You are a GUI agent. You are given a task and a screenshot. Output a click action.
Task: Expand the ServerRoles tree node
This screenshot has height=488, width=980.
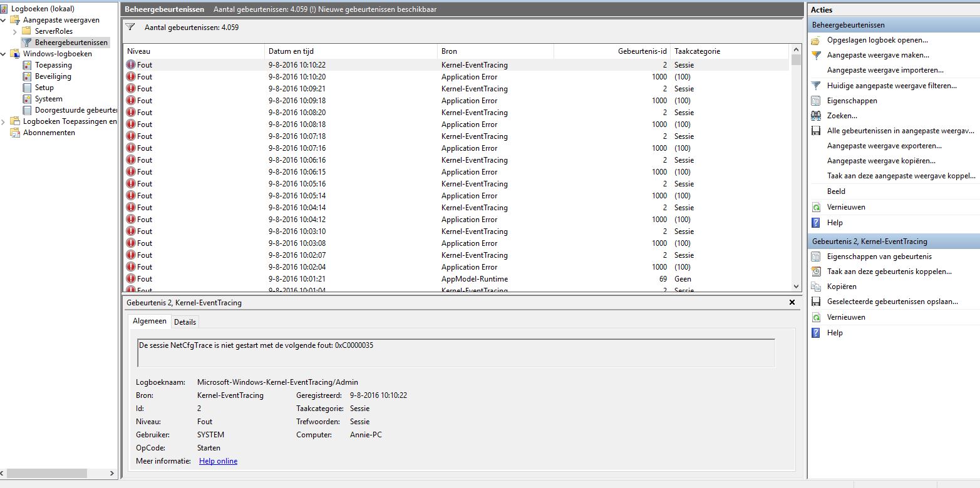tap(15, 31)
